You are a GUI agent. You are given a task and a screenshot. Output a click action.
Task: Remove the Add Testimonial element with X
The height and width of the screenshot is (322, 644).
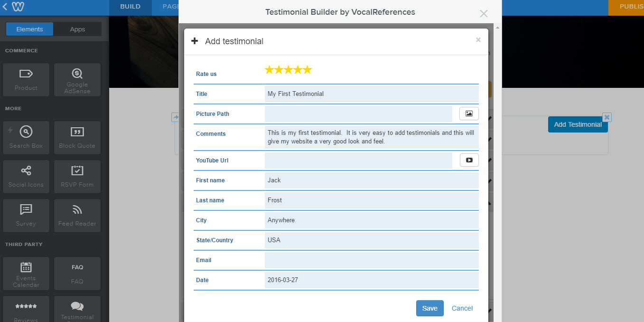[x=607, y=117]
